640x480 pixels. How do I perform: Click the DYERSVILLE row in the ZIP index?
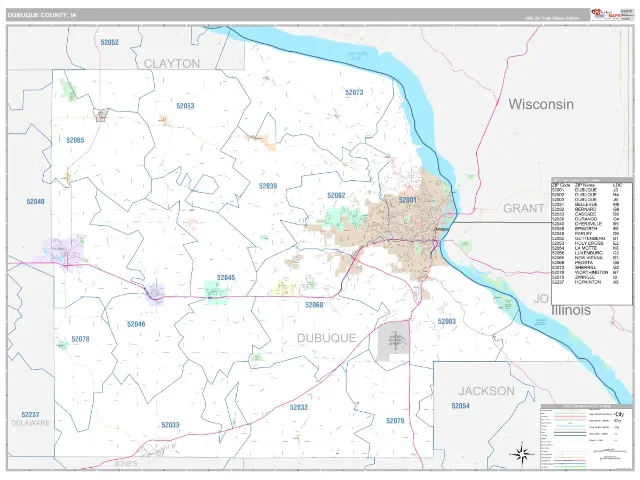tap(586, 224)
